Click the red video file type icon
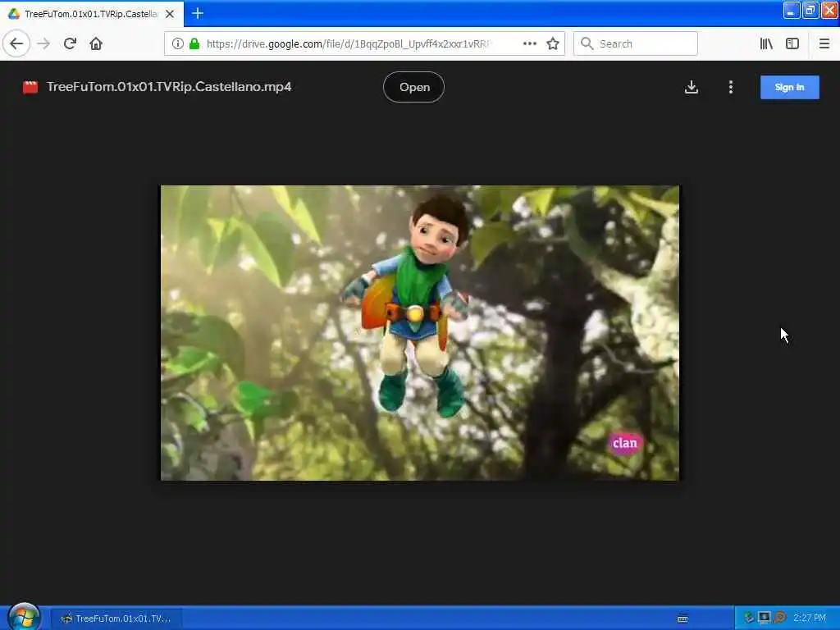840x630 pixels. pos(30,87)
